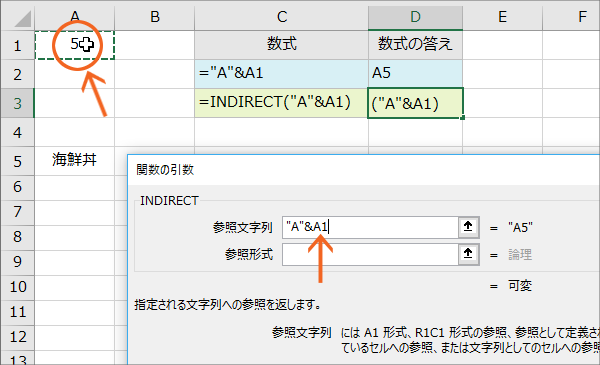The image size is (600, 365).
Task: Click in the 参照形式 input field
Action: pyautogui.click(x=370, y=254)
